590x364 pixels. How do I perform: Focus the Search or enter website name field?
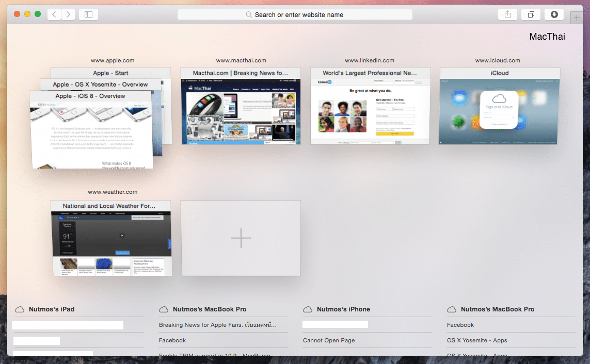pos(295,14)
